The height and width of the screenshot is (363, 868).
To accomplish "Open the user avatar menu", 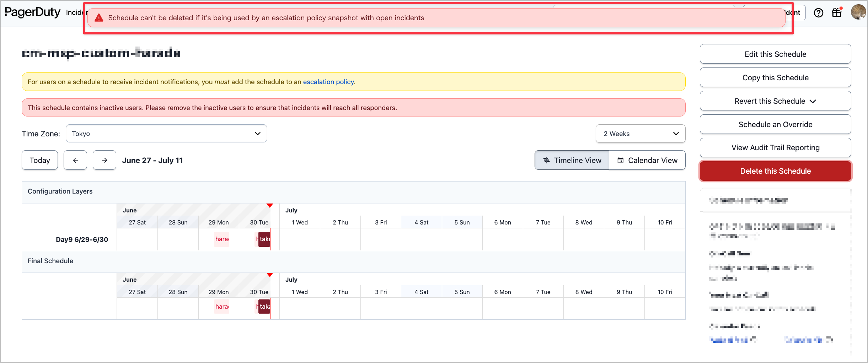I will click(x=858, y=12).
